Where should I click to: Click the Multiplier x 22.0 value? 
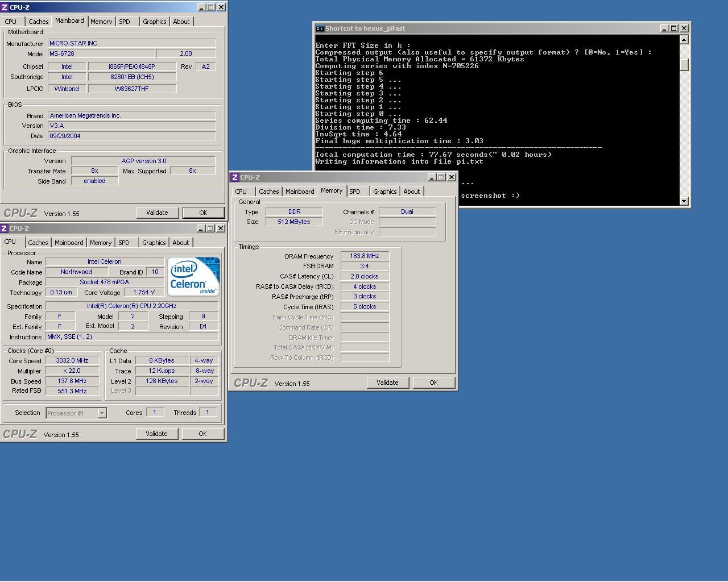[x=72, y=371]
